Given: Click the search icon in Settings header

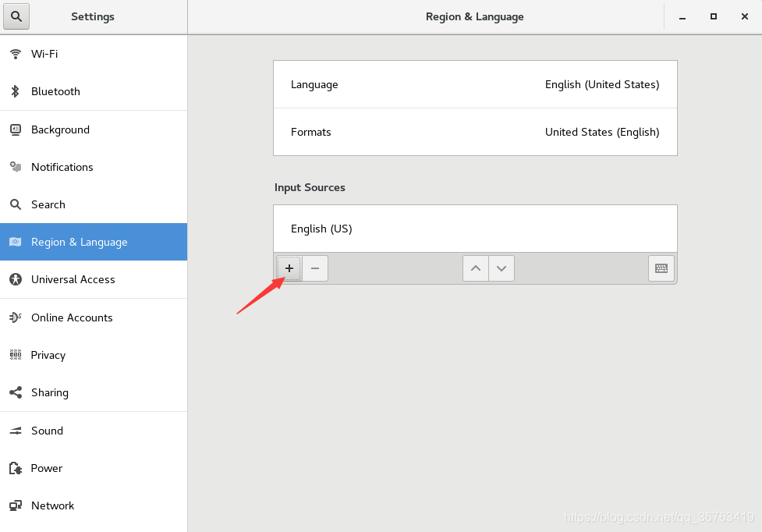Looking at the screenshot, I should [16, 16].
